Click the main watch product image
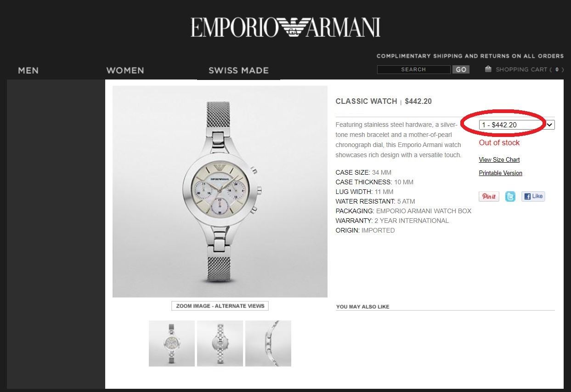Viewport: 571px width, 392px height. 220,192
